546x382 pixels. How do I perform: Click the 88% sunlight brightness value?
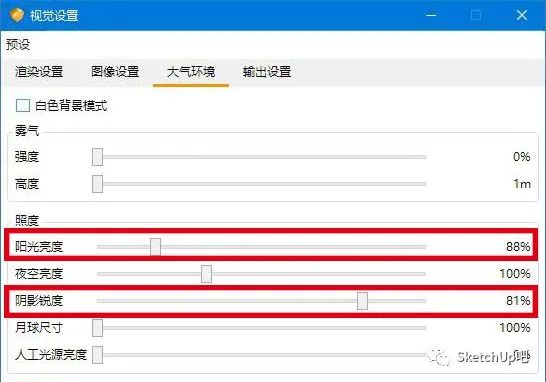pos(518,247)
